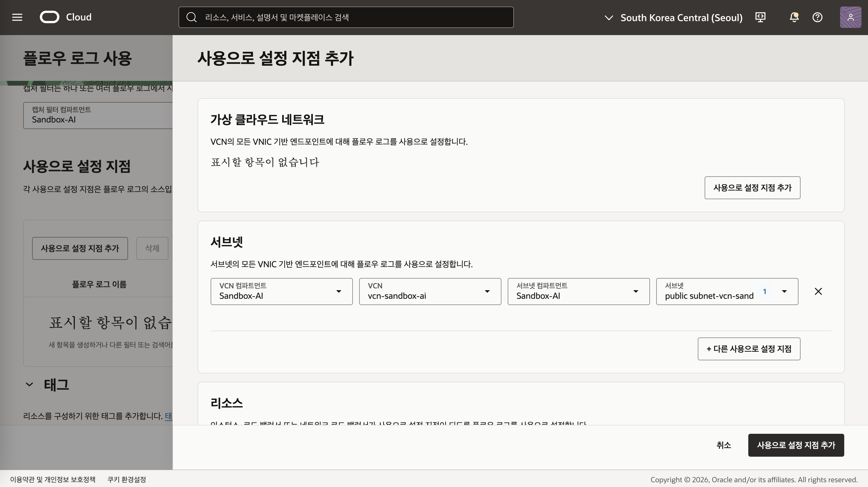Open the 서브넷 컴파트먼트 dropdown
Screen dimensions: 868x487
(579, 291)
